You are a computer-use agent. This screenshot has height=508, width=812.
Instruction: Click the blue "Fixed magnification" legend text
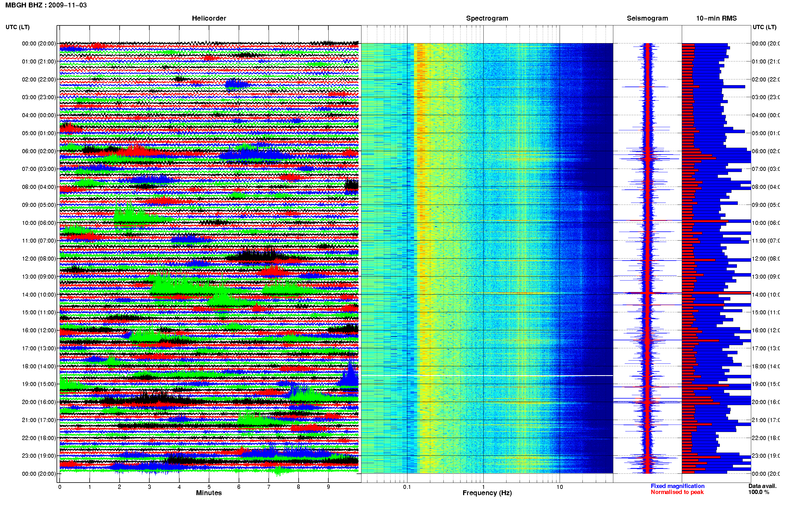point(678,486)
